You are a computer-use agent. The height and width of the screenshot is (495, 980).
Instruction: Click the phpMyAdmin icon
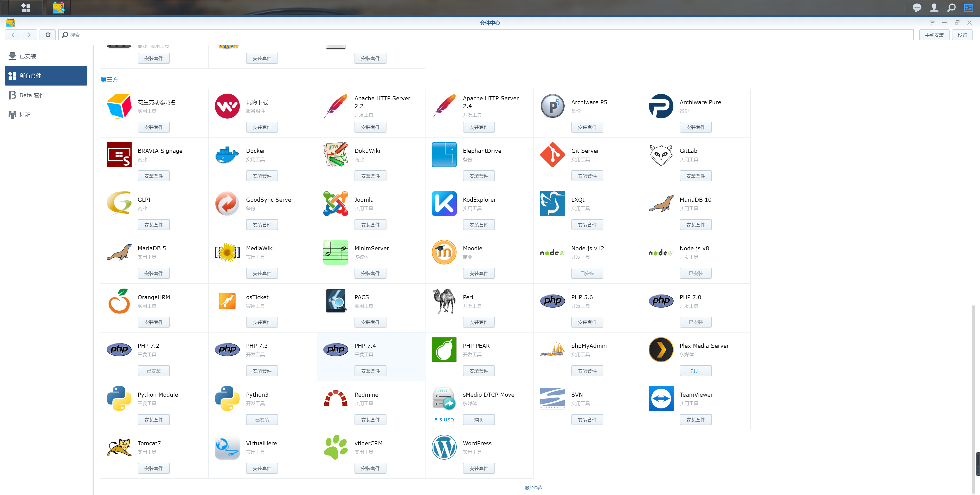tap(552, 349)
